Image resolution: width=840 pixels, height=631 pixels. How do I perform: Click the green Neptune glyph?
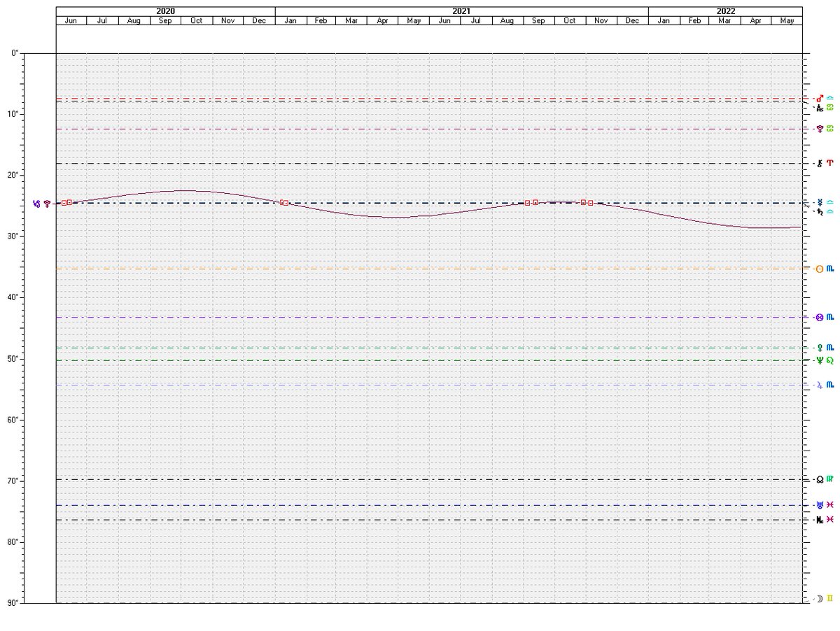[x=820, y=360]
